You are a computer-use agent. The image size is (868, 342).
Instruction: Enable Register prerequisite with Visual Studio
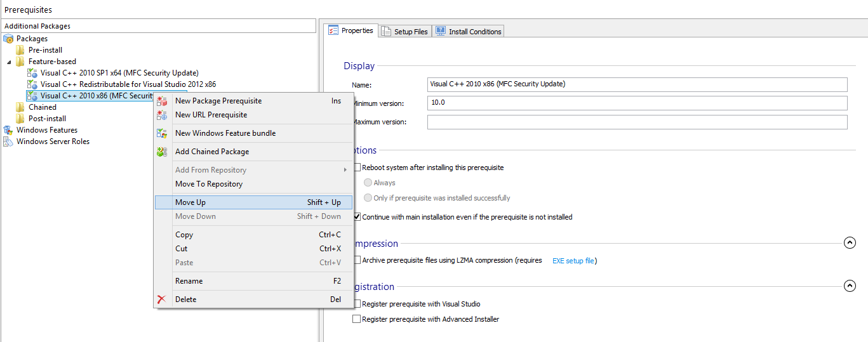[357, 304]
